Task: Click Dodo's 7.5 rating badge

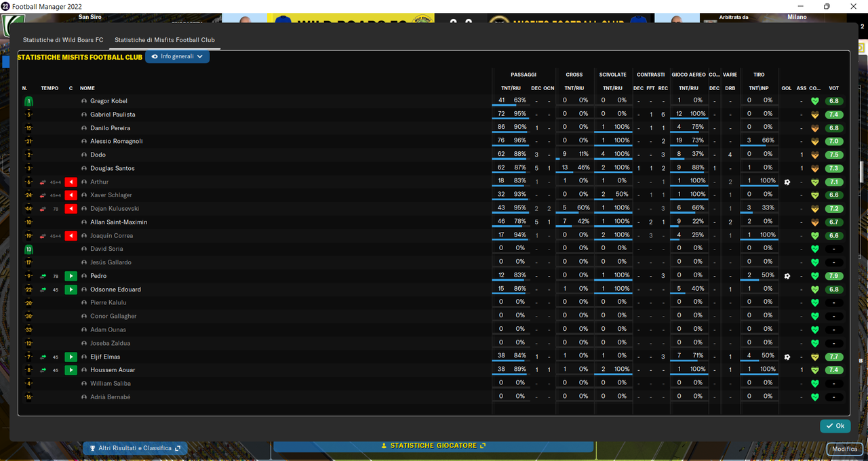Action: (834, 155)
